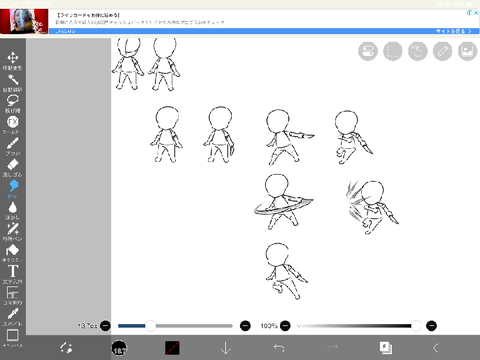The height and width of the screenshot is (360, 480).
Task: Open the ruler tool menu
Action: [x=442, y=51]
